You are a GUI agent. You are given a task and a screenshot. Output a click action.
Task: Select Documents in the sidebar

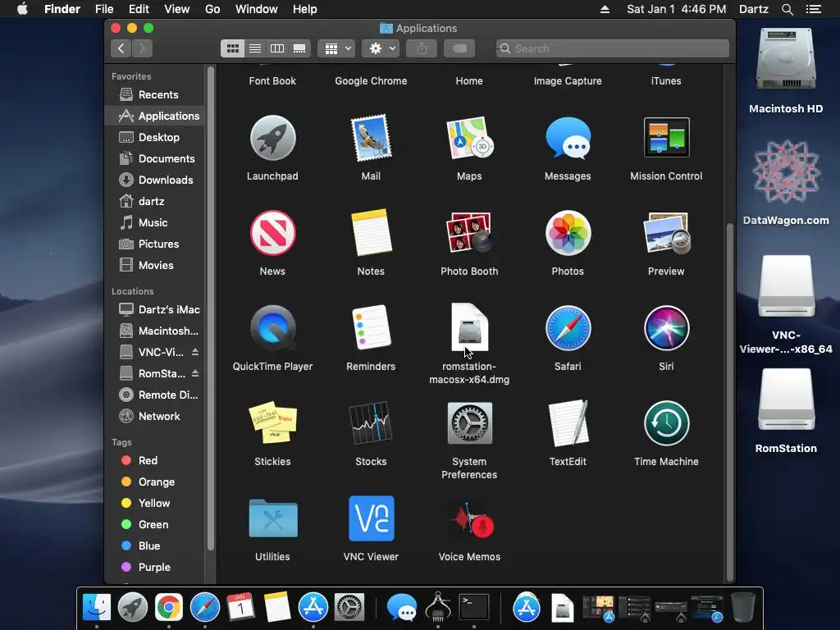click(x=155, y=158)
